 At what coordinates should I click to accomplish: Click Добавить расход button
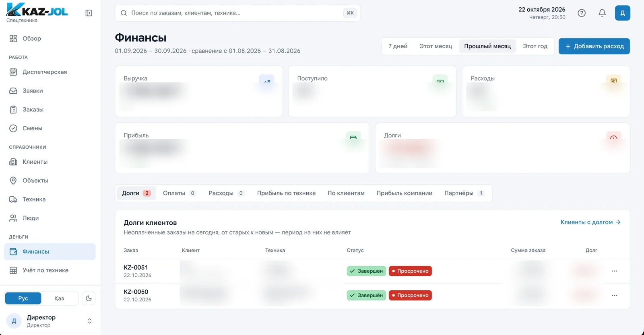594,46
